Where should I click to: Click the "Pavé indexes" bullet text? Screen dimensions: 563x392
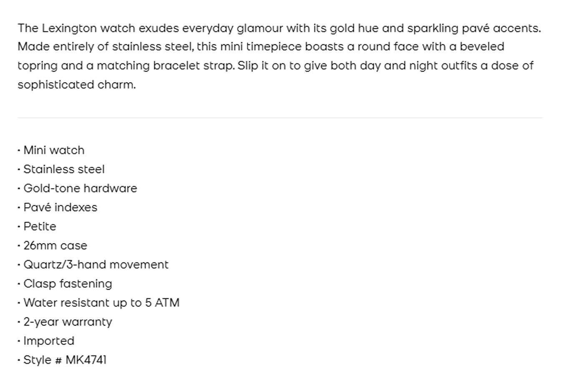pos(60,208)
